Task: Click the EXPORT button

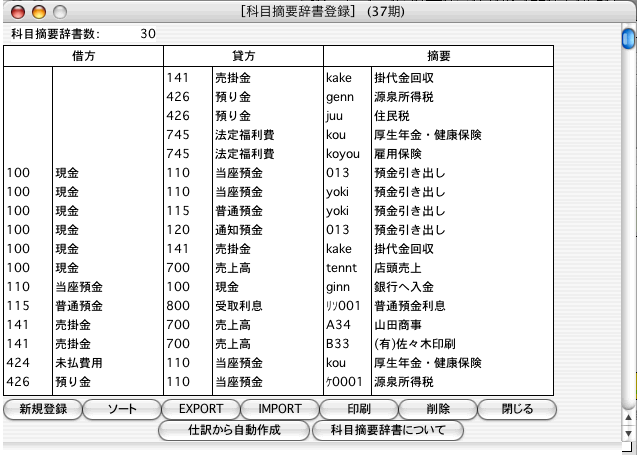Action: coord(200,409)
